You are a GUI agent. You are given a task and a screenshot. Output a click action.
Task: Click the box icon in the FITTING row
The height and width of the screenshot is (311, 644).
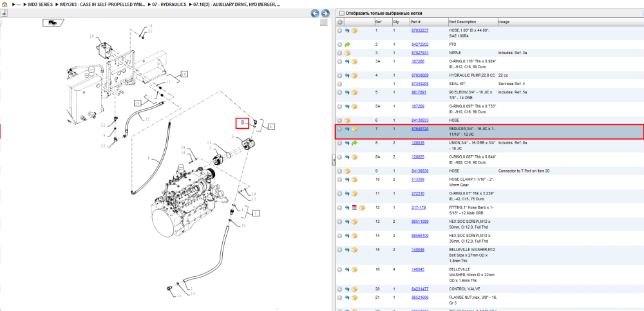pyautogui.click(x=362, y=208)
